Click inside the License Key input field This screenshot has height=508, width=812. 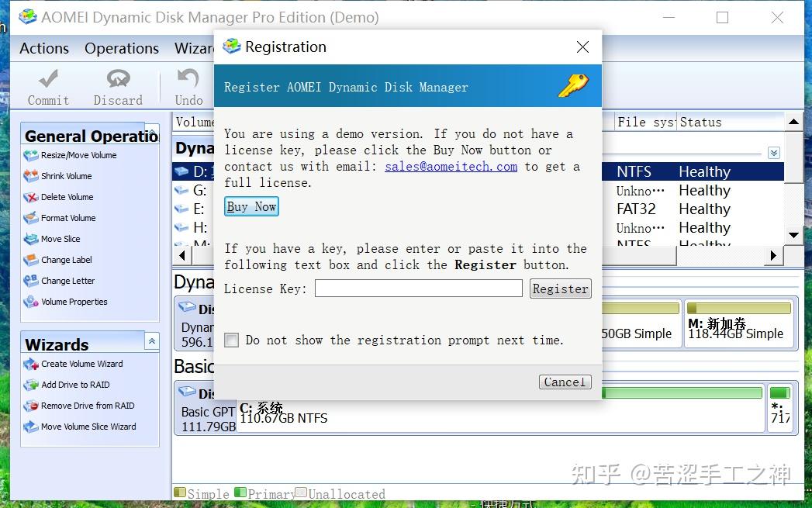click(x=418, y=288)
